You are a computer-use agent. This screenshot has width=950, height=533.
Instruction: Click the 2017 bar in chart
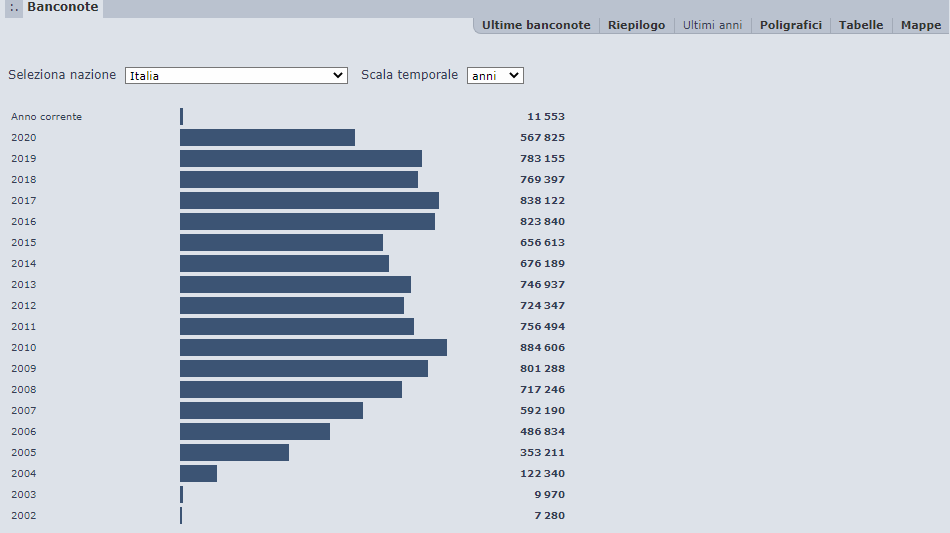click(x=309, y=201)
